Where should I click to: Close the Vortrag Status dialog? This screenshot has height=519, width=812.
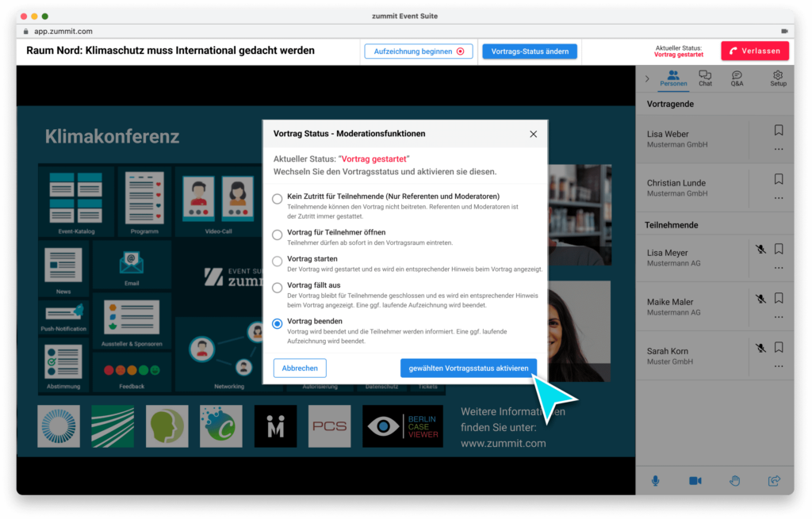pos(534,134)
